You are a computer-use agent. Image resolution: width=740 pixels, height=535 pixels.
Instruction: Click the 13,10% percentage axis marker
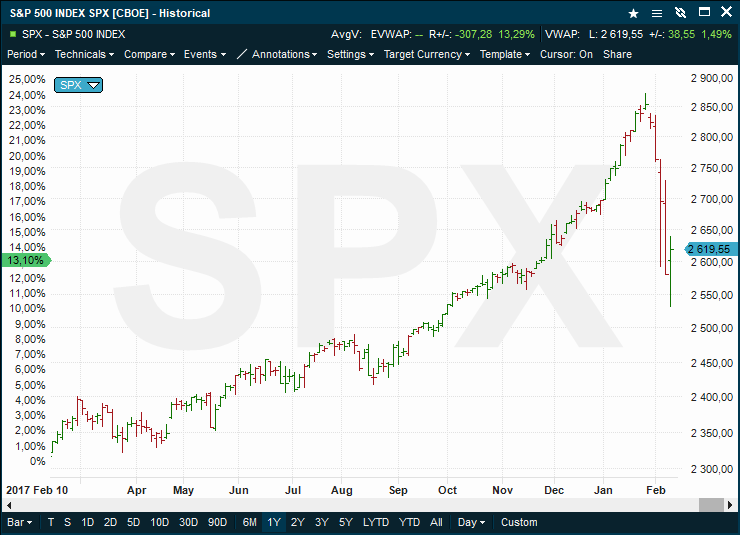25,260
